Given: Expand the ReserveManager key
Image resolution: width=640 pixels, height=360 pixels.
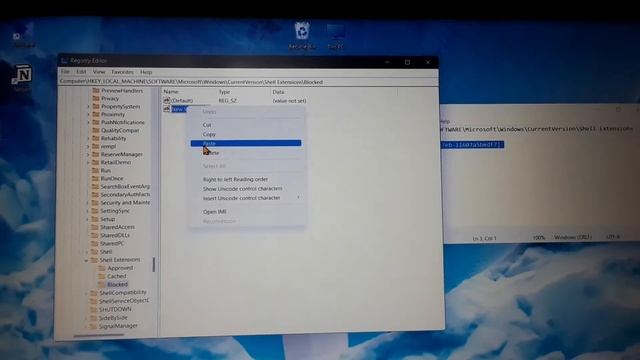Looking at the screenshot, I should click(88, 155).
